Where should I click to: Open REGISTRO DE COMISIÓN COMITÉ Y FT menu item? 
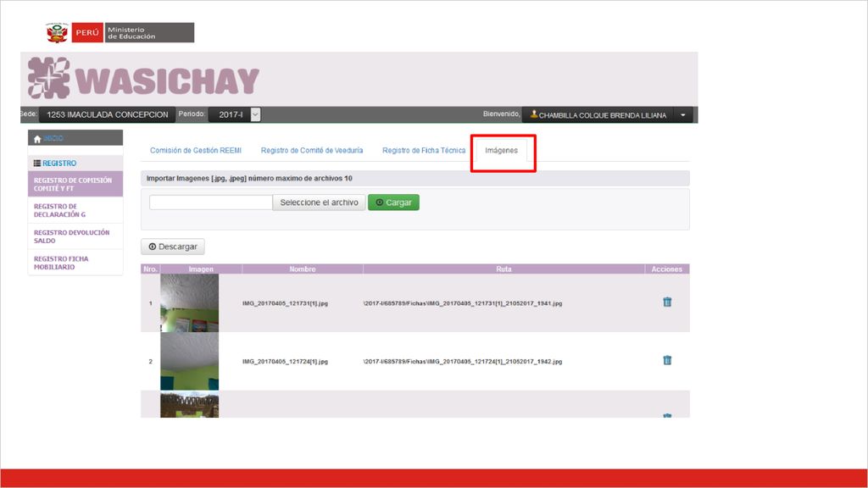[x=75, y=184]
